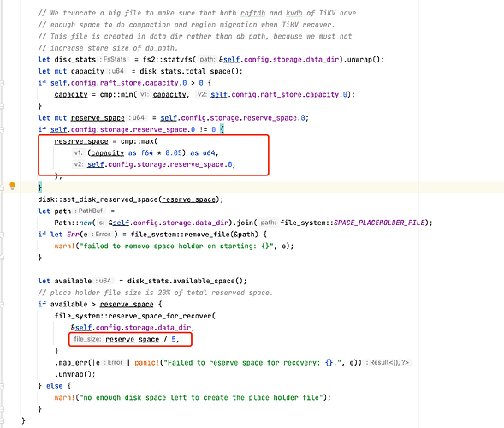Click the '0.05' numeric literal
504x428 pixels.
[x=173, y=152]
